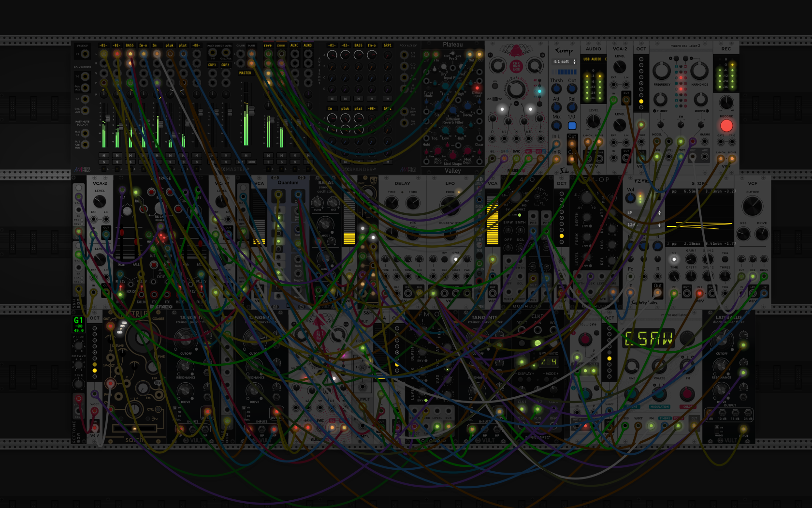Mute the MASTER channel in MixMaster
Image resolution: width=812 pixels, height=508 pixels.
[x=246, y=155]
